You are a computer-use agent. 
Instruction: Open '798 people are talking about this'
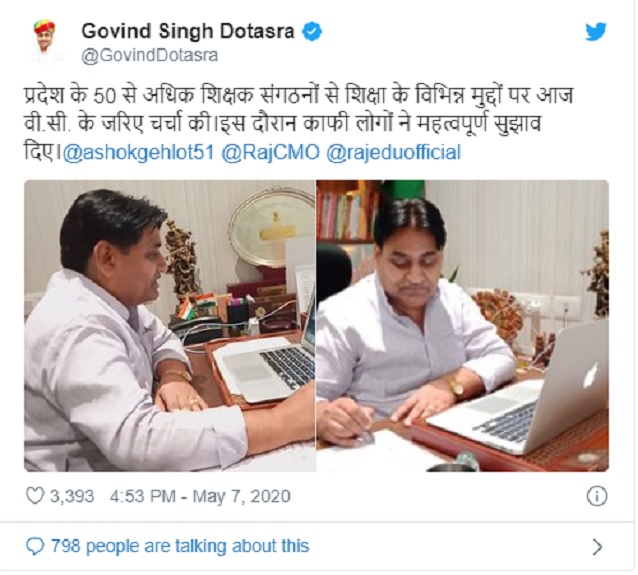tap(180, 546)
